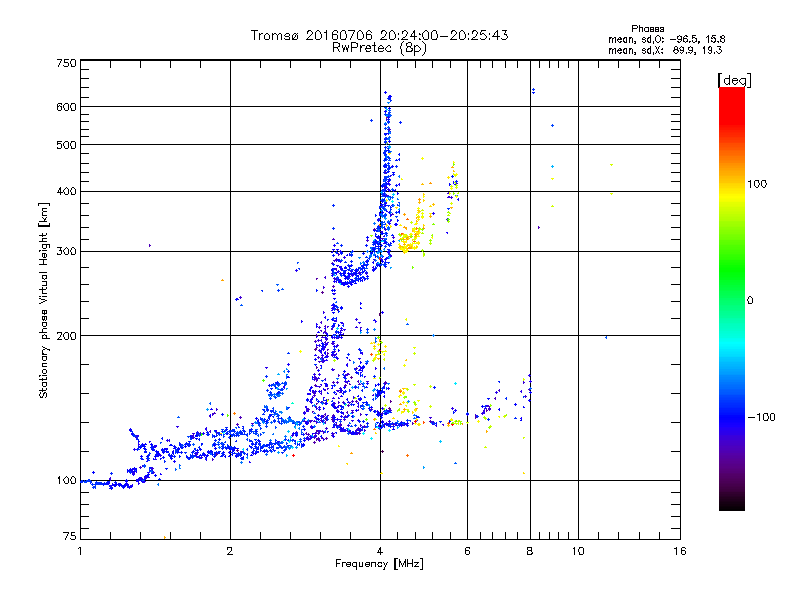Click the 'RwPretec (8p)' subtitle
800x600 pixels.
tap(379, 48)
